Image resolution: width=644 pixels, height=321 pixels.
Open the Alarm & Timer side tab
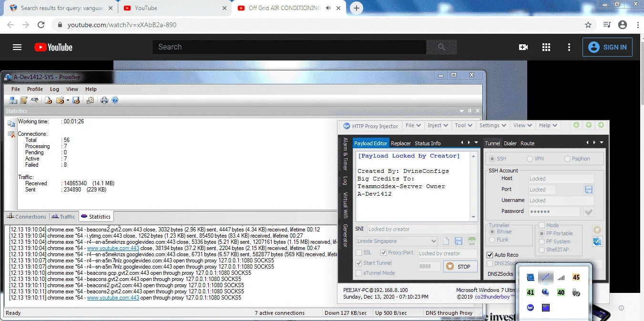click(345, 154)
